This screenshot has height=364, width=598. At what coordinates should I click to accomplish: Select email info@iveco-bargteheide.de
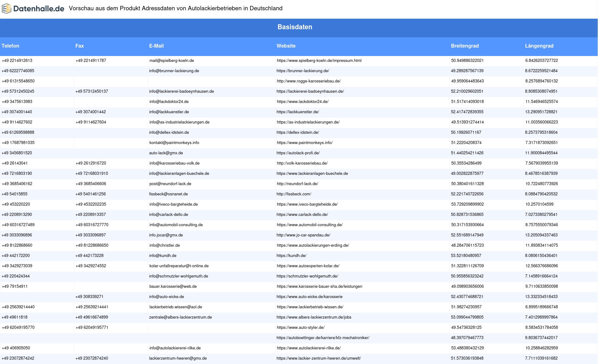point(173,204)
